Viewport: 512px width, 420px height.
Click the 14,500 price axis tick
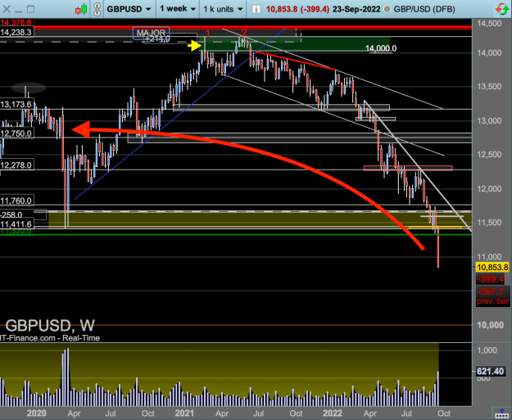click(489, 24)
